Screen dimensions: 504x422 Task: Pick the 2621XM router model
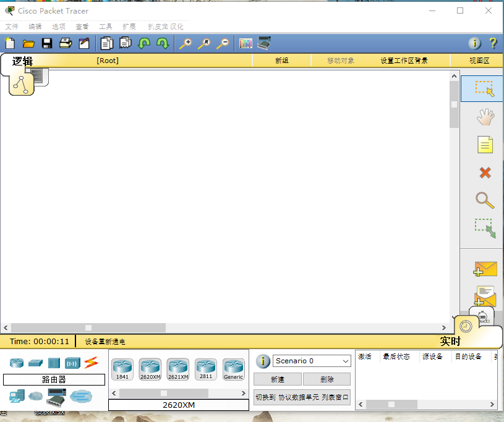(x=178, y=369)
